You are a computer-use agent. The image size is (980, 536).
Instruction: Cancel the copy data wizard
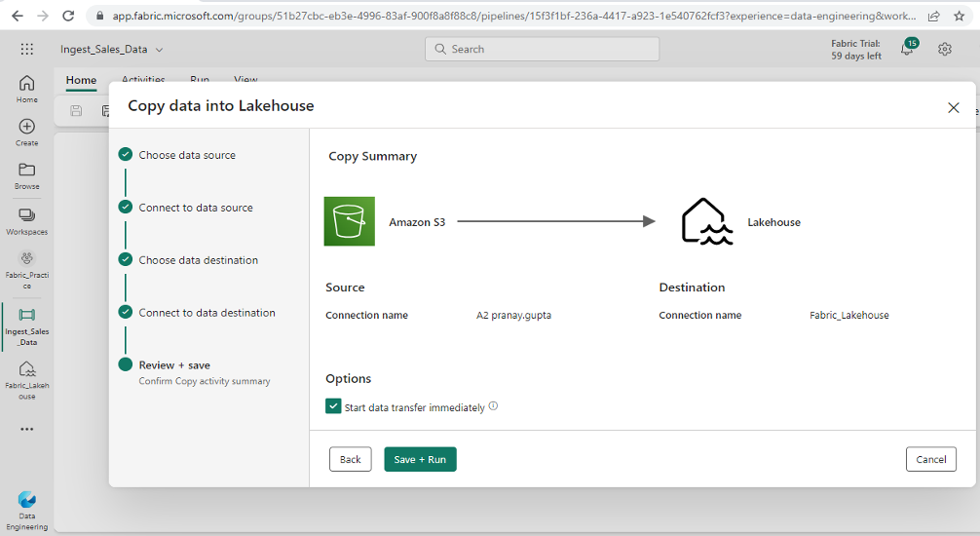click(930, 459)
